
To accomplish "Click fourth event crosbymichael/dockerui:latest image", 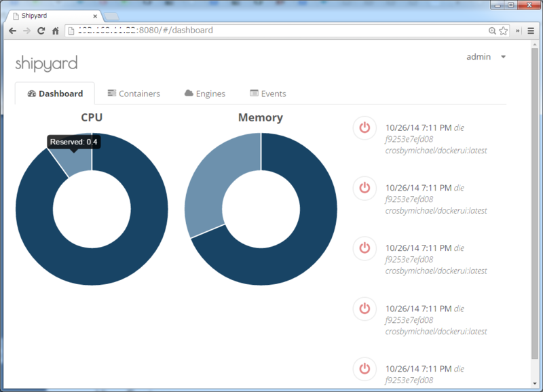I will click(x=436, y=332).
